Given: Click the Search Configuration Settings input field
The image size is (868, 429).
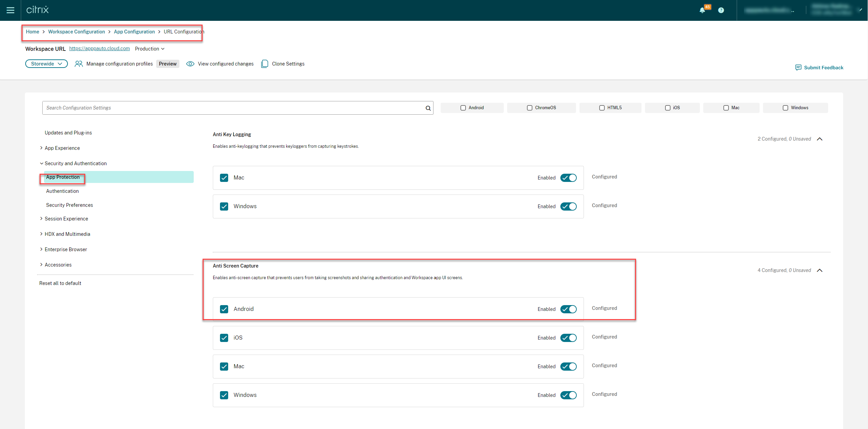Looking at the screenshot, I should (x=237, y=108).
